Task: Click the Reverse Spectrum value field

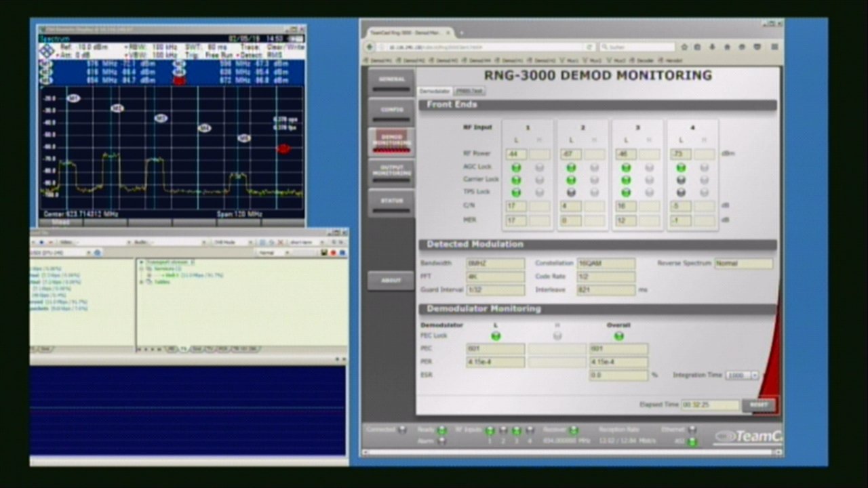Action: (x=743, y=263)
